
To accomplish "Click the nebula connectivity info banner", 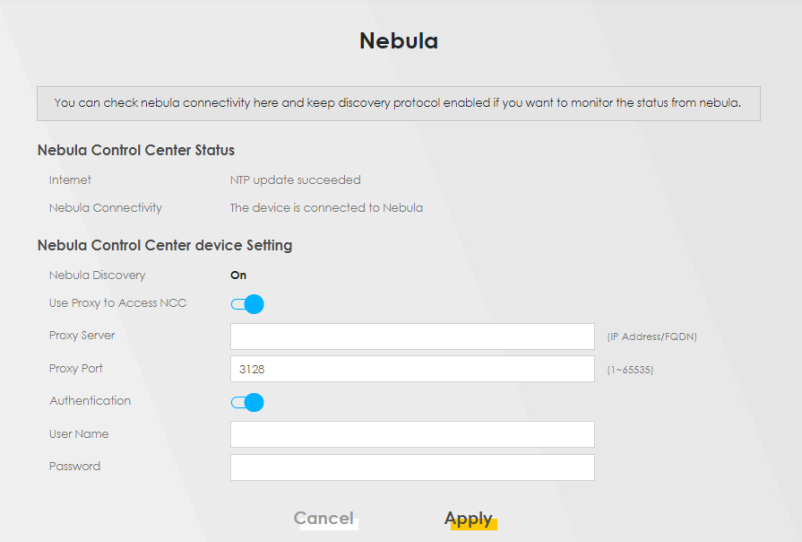I will [398, 103].
